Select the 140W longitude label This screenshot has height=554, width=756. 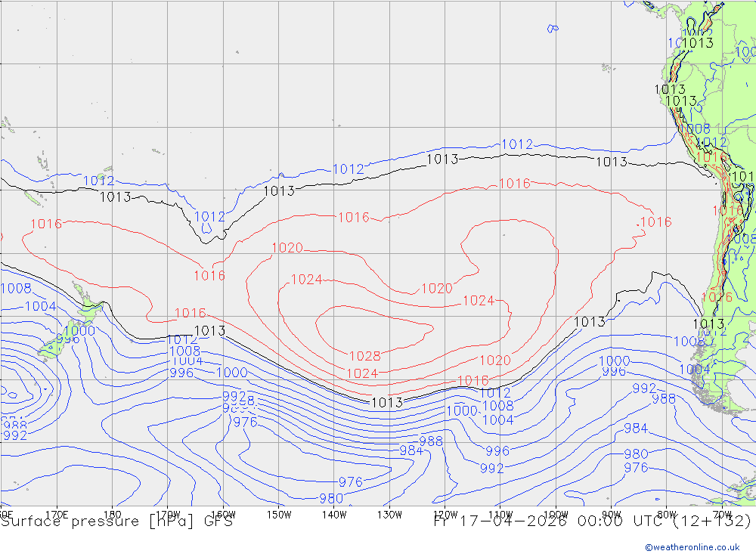[334, 514]
